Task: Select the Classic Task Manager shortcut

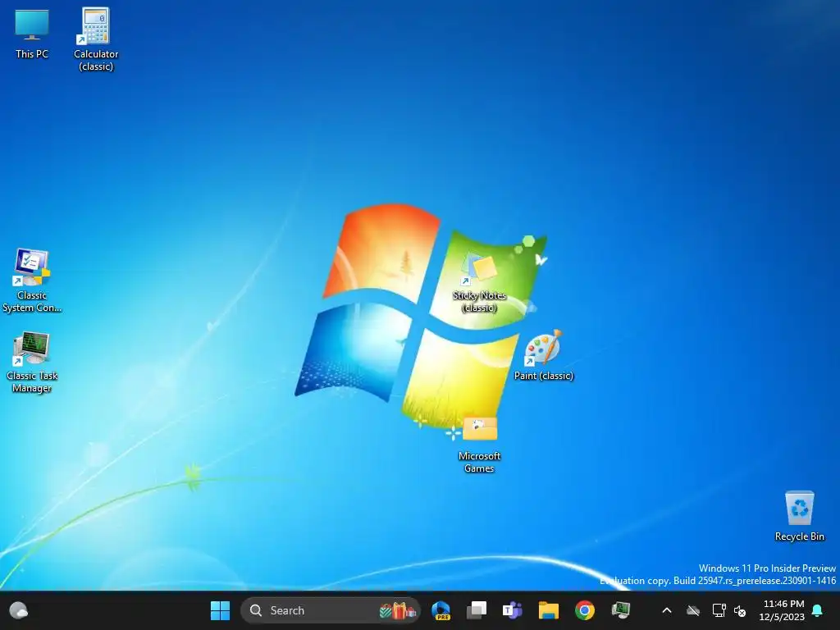Action: tap(32, 362)
